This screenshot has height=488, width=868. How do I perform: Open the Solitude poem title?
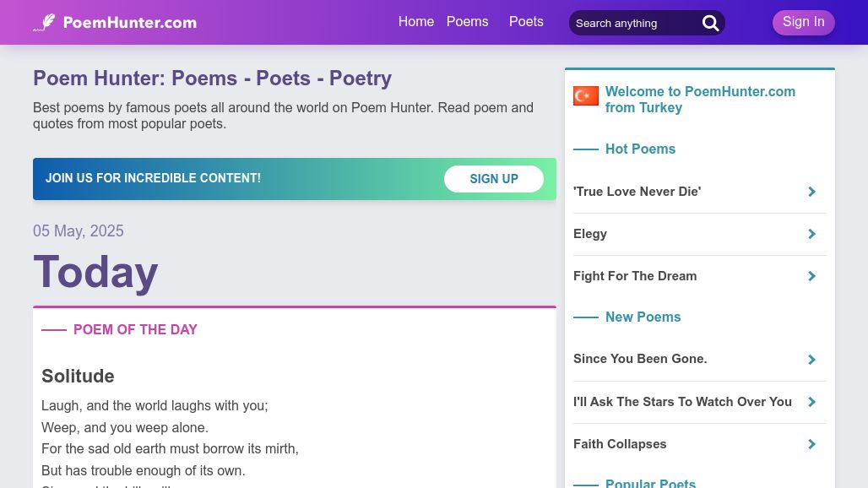pyautogui.click(x=78, y=377)
